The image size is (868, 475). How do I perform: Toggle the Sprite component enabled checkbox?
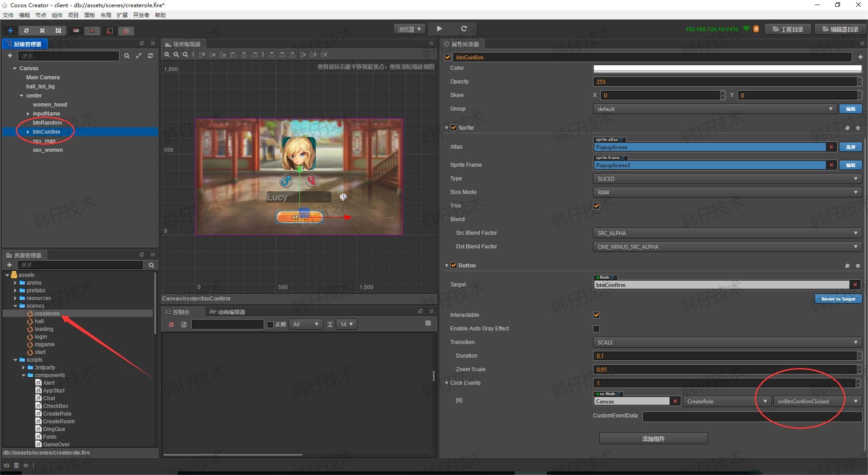coord(453,128)
